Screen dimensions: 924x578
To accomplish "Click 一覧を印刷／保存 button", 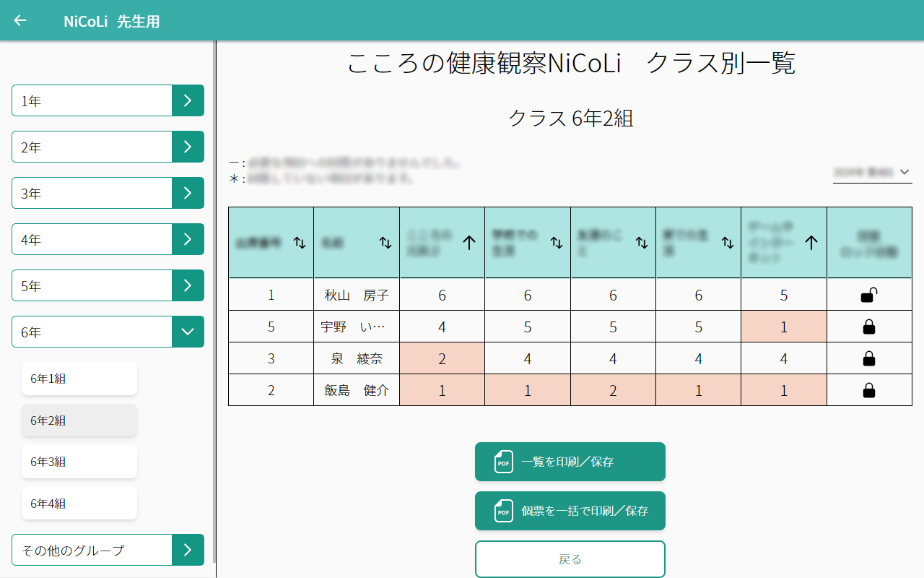I will pos(570,462).
